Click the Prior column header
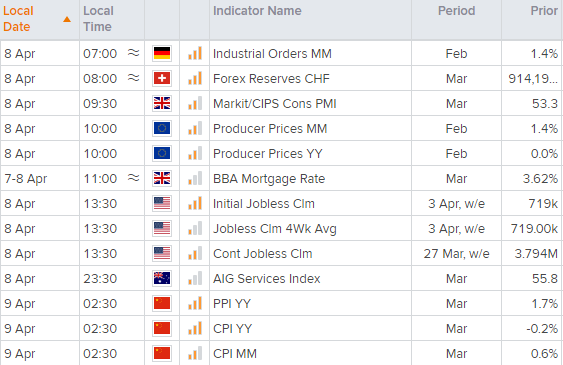This screenshot has height=365, width=563. pos(544,11)
